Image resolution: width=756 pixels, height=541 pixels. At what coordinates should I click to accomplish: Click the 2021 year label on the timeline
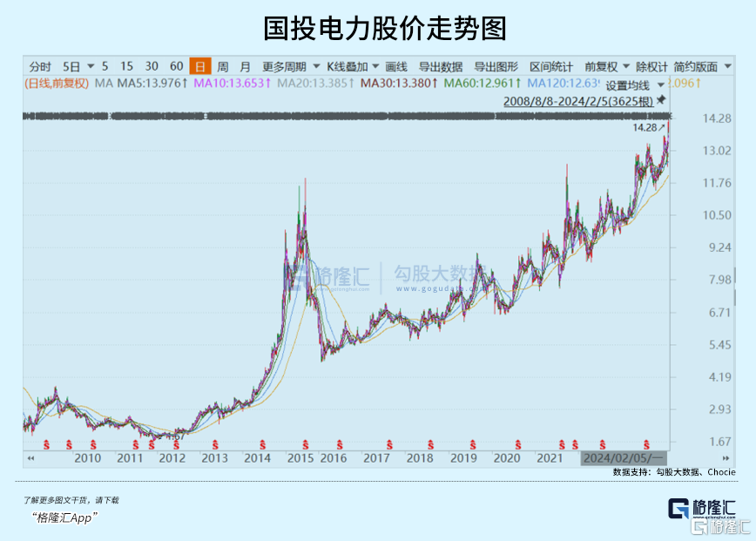[x=550, y=458]
